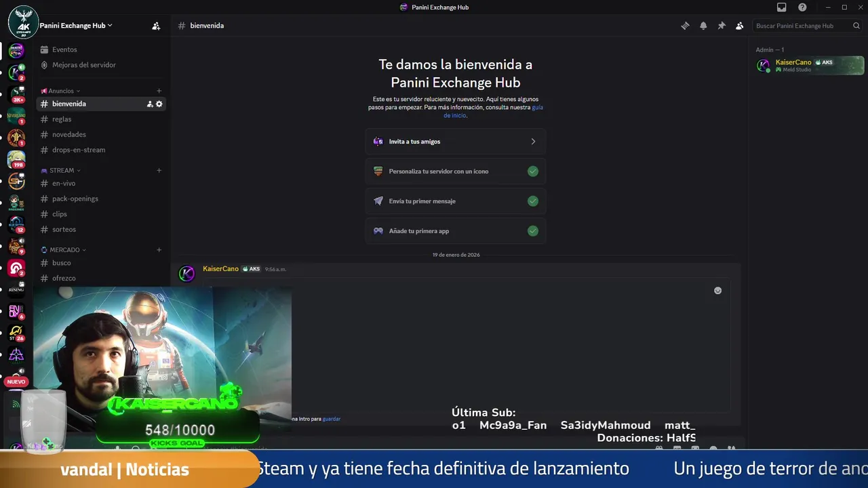The image size is (868, 488).
Task: Expand arrow on Invita a tus amigos
Action: [533, 142]
